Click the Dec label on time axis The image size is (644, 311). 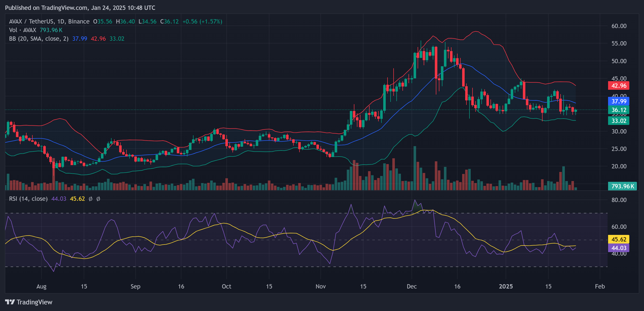412,286
